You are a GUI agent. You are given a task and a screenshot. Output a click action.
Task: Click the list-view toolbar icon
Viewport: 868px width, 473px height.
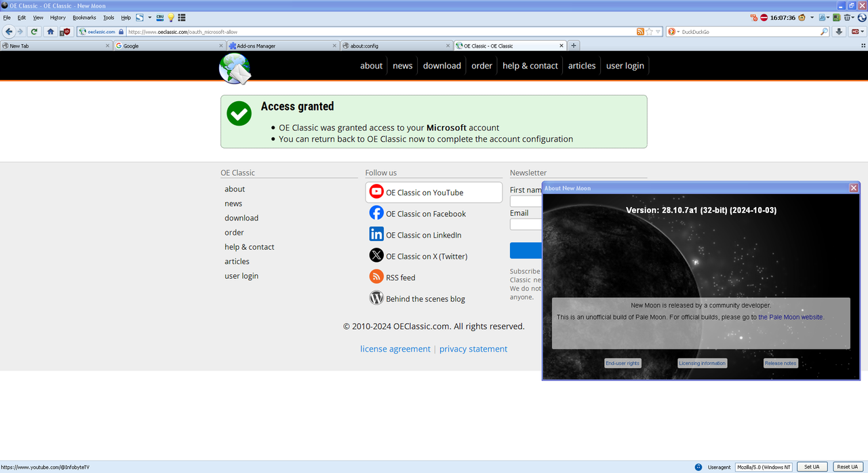[x=182, y=18]
